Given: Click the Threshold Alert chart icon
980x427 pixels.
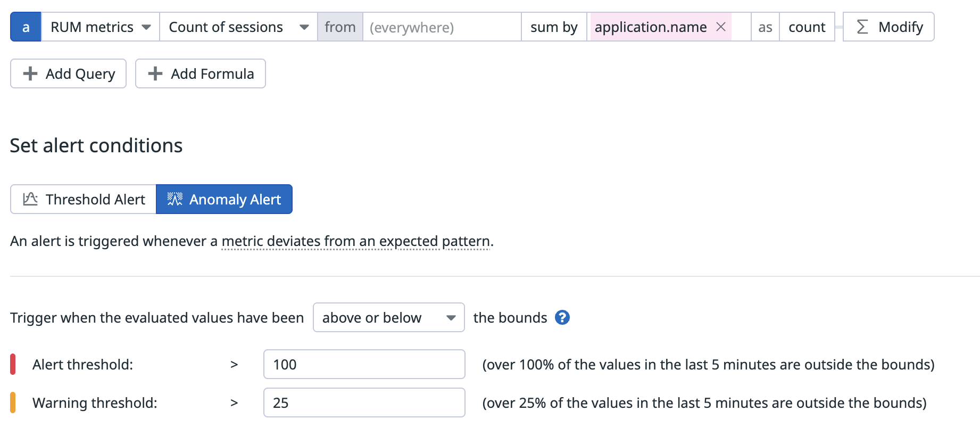Looking at the screenshot, I should click(30, 199).
